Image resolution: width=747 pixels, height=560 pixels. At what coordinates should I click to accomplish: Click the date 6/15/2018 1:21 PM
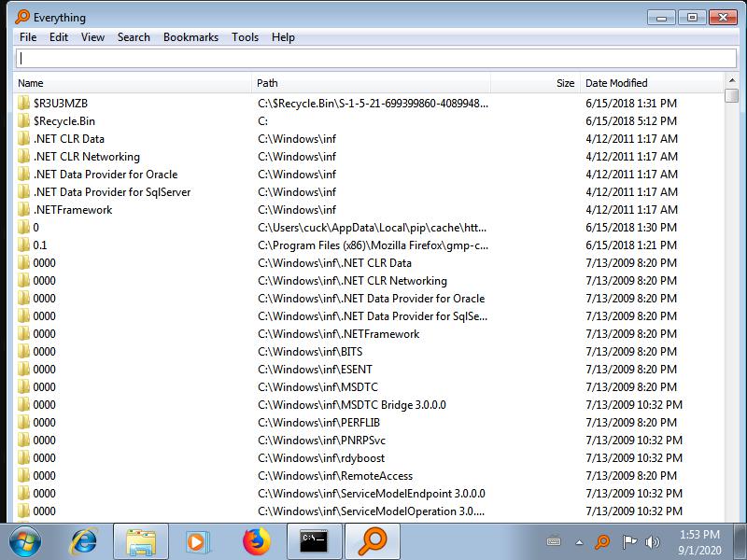(x=631, y=245)
